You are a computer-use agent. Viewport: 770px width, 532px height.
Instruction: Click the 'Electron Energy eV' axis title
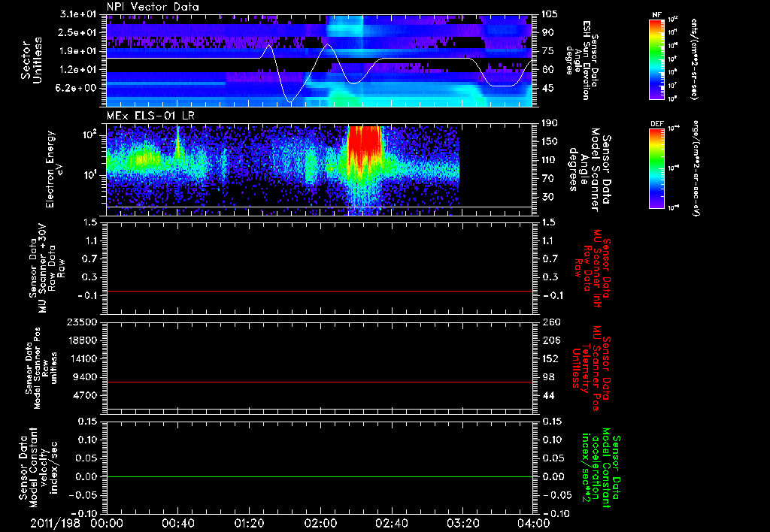click(55, 169)
